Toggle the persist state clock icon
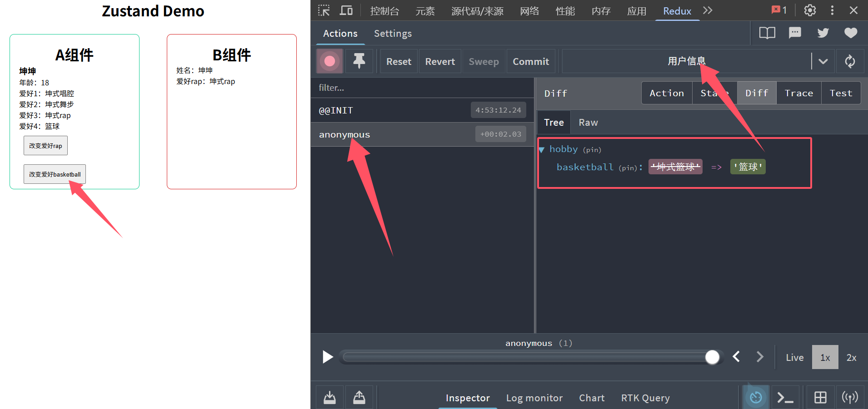Viewport: 868px width, 409px height. point(756,398)
